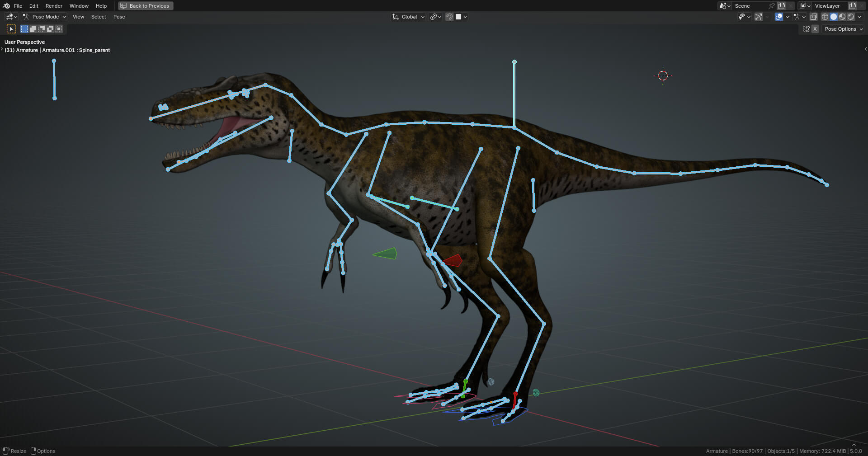Open the Select menu in viewport header
The height and width of the screenshot is (456, 868).
99,17
